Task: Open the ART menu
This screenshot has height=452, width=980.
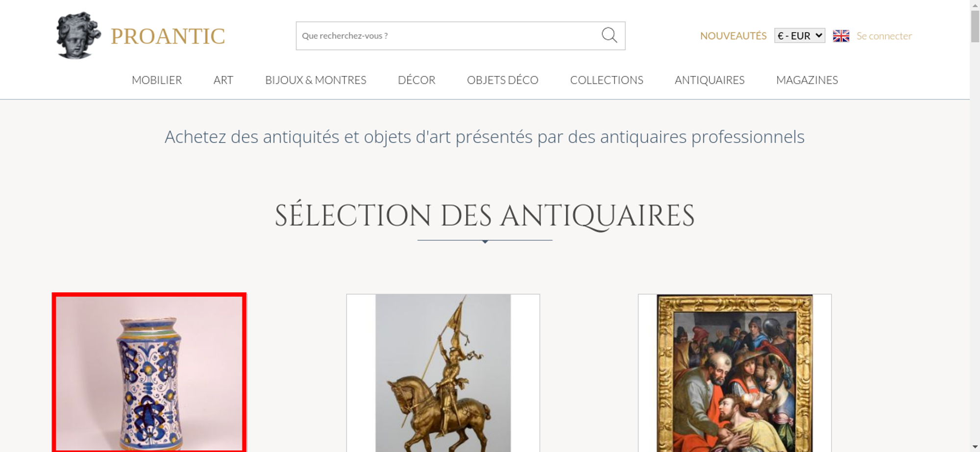Action: (x=223, y=80)
